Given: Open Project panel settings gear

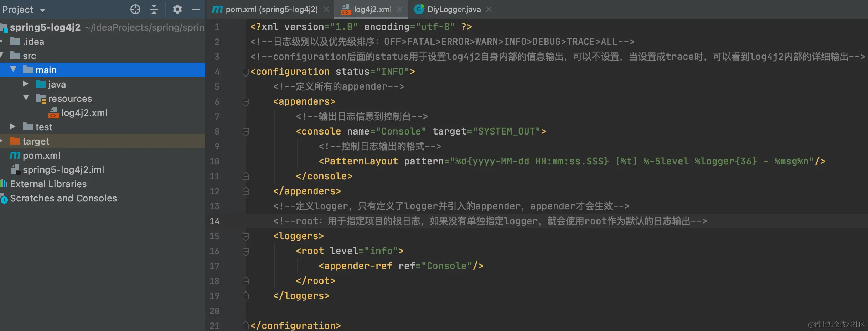Looking at the screenshot, I should point(177,9).
